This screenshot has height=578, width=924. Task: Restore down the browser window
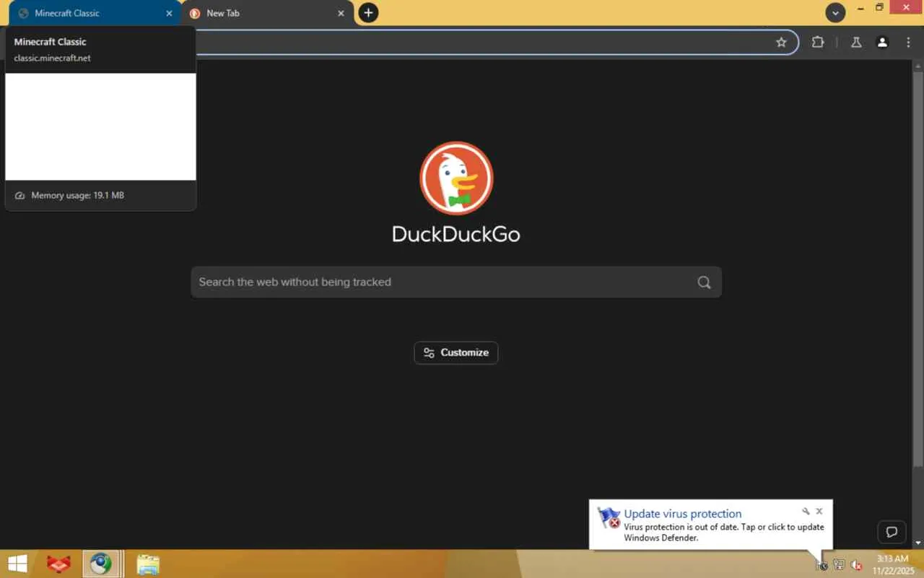coord(879,8)
